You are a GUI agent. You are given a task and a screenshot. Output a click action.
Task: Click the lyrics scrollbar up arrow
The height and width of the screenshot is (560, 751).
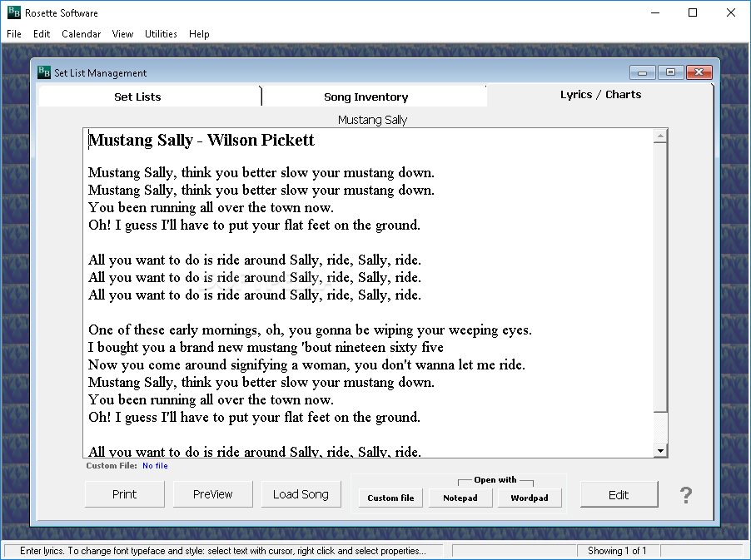[660, 136]
